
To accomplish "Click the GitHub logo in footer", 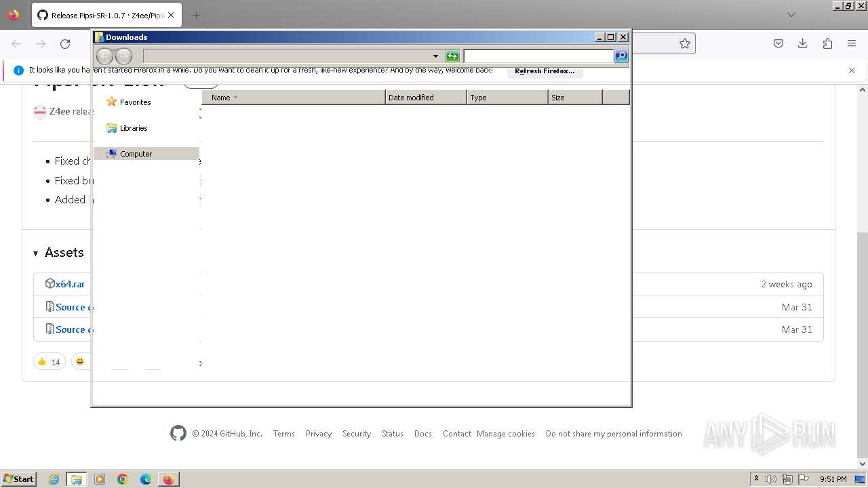I will (x=178, y=434).
